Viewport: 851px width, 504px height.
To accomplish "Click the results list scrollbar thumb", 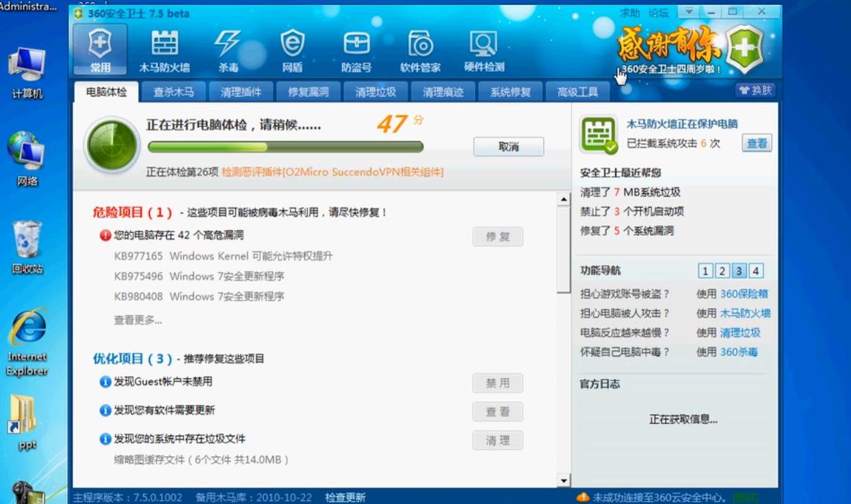I will click(x=564, y=250).
